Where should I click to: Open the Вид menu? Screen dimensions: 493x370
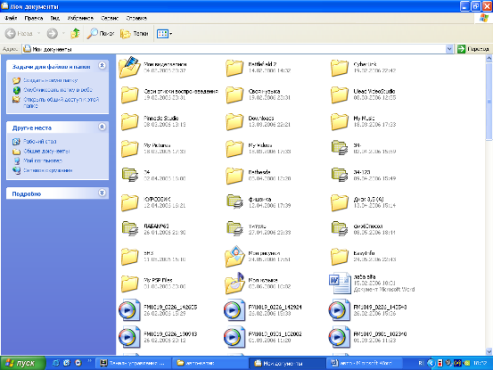tap(55, 18)
